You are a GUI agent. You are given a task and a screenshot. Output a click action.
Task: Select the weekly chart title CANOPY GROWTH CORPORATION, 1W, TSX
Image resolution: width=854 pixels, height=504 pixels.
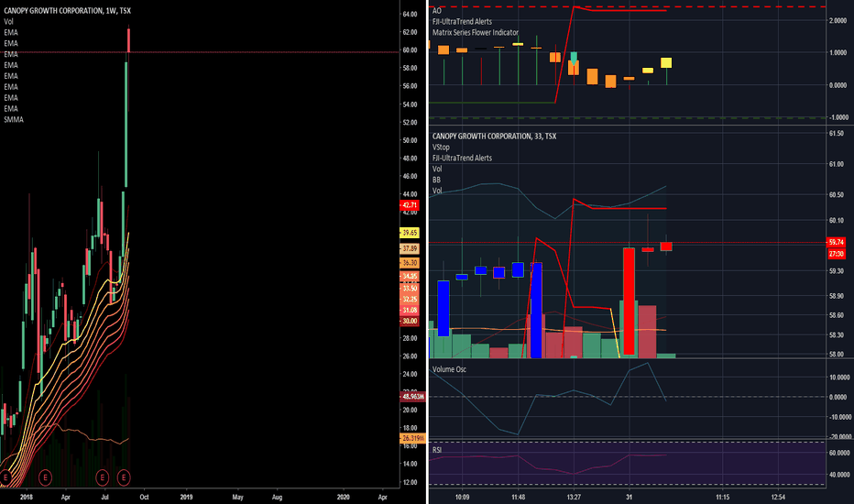[67, 10]
